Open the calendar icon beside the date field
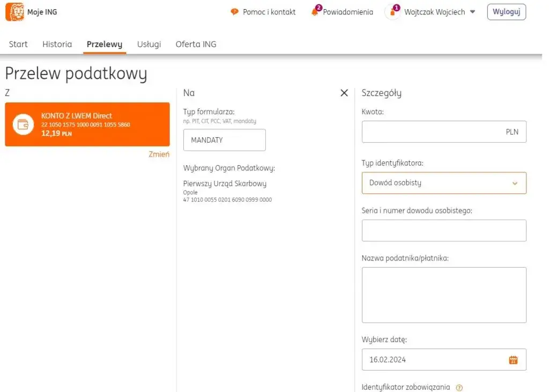This screenshot has width=549, height=392. tap(514, 360)
